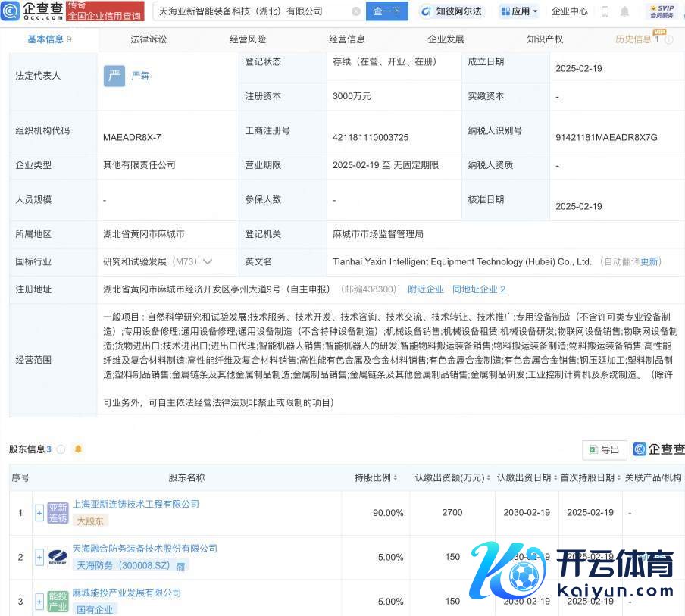Switch to the 知识产权 tab

pyautogui.click(x=545, y=39)
